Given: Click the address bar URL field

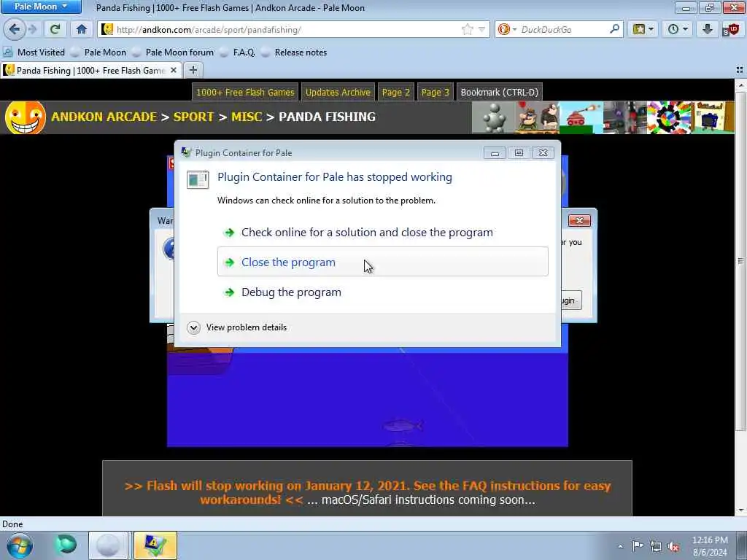Looking at the screenshot, I should point(287,29).
